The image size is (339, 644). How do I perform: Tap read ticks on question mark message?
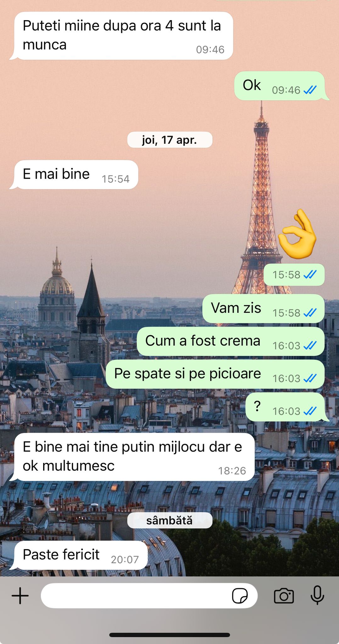pyautogui.click(x=310, y=411)
